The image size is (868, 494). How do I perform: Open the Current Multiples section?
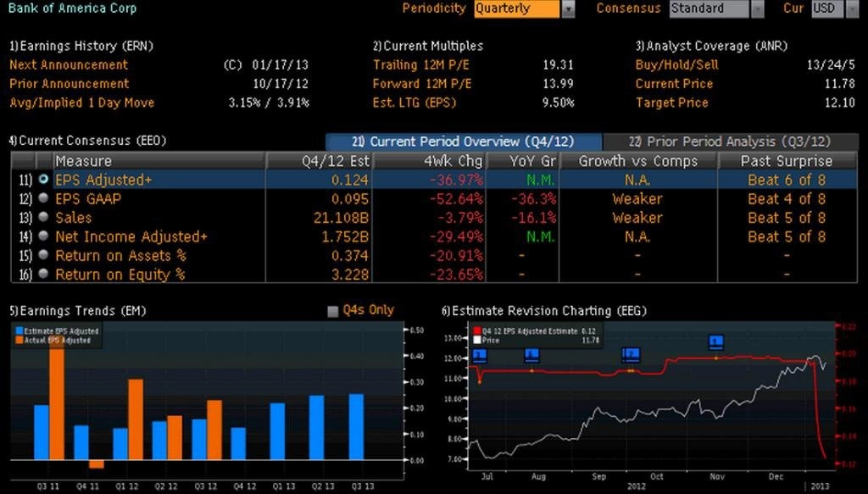pos(428,46)
